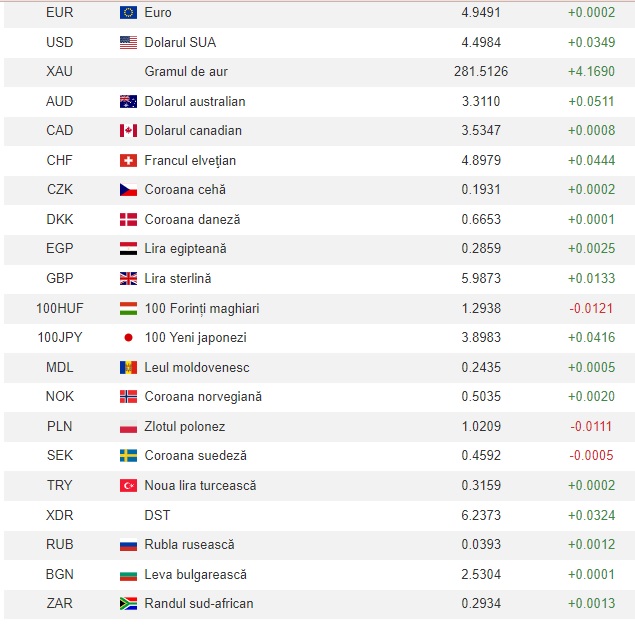This screenshot has height=625, width=635.
Task: Click the United States flag icon
Action: click(x=128, y=42)
